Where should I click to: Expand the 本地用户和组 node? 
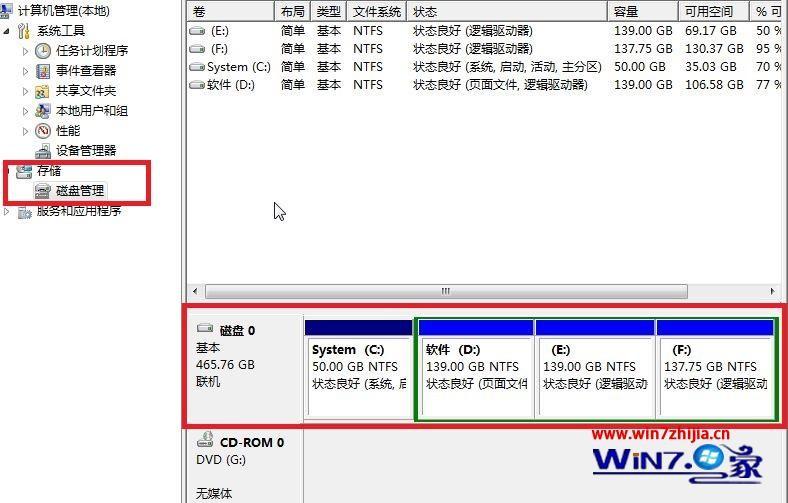[25, 111]
